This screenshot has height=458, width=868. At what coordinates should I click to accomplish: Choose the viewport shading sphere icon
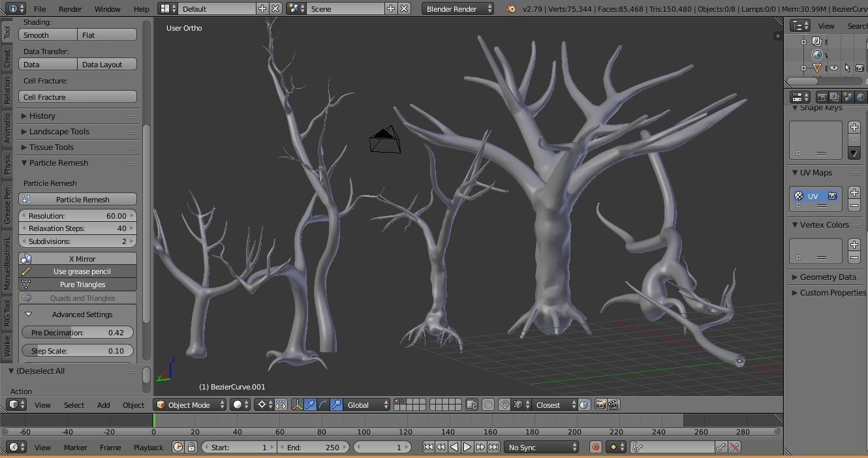[x=241, y=405]
